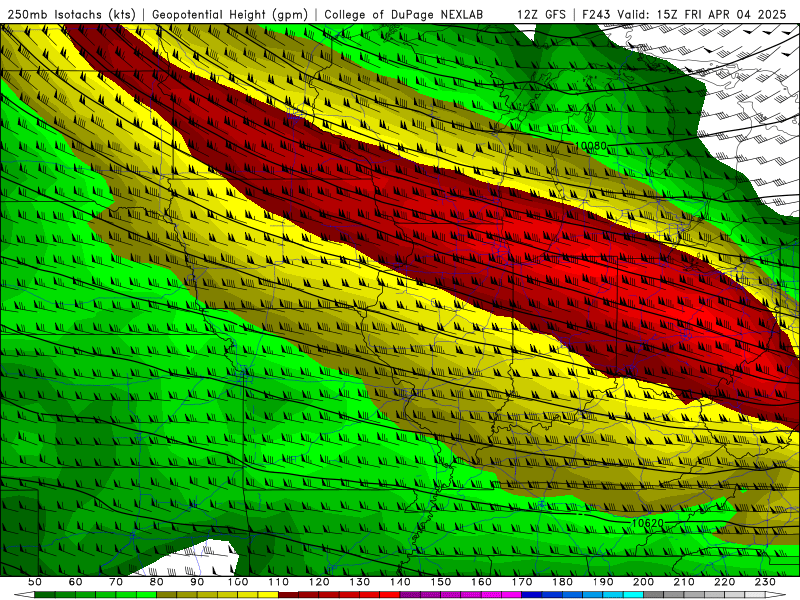Click the '210' value on the color scale
This screenshot has width=800, height=600.
tap(684, 582)
